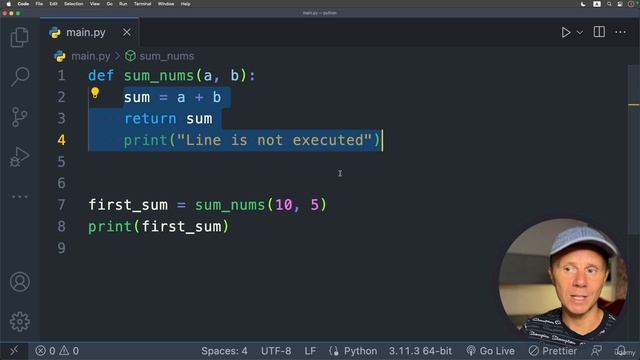Expand the run options dropdown arrow
The width and height of the screenshot is (640, 360).
point(580,32)
